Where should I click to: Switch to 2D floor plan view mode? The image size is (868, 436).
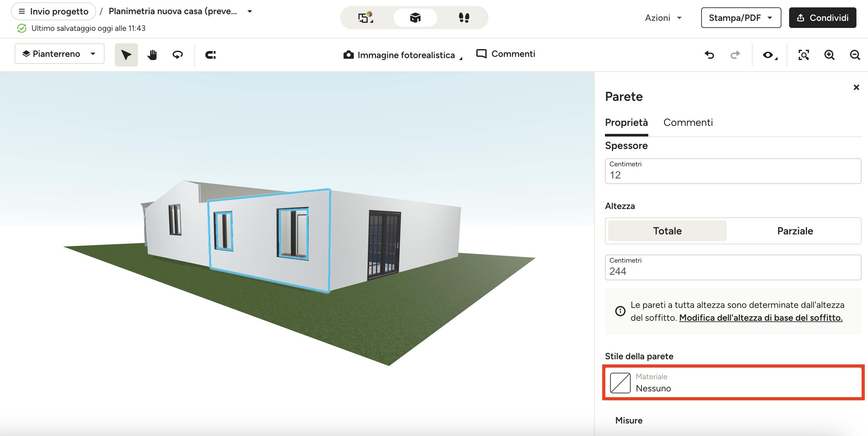click(366, 18)
